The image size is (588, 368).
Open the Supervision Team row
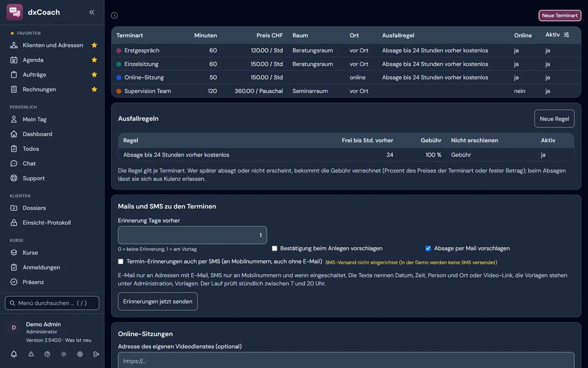[x=346, y=91]
